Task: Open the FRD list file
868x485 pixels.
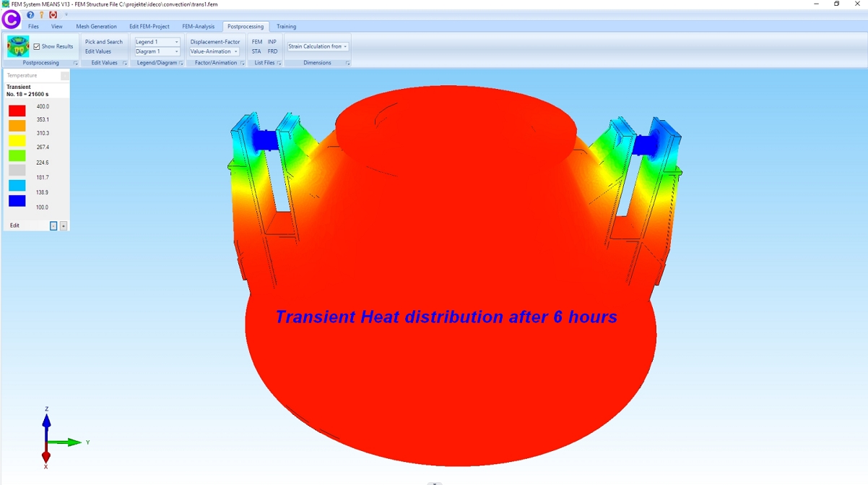Action: [x=272, y=51]
